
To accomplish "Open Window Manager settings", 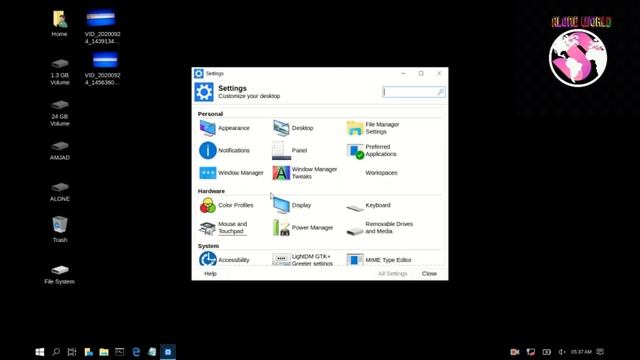I will pyautogui.click(x=231, y=173).
